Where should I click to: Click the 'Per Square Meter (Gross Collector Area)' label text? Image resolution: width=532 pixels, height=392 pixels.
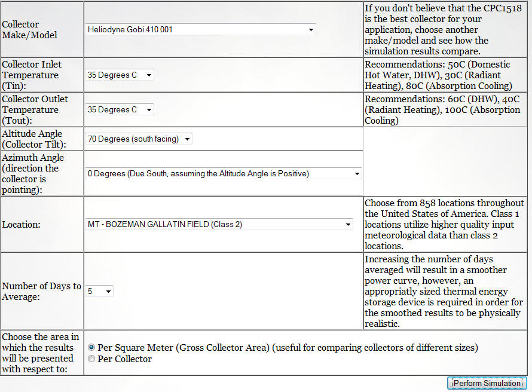[184, 348]
